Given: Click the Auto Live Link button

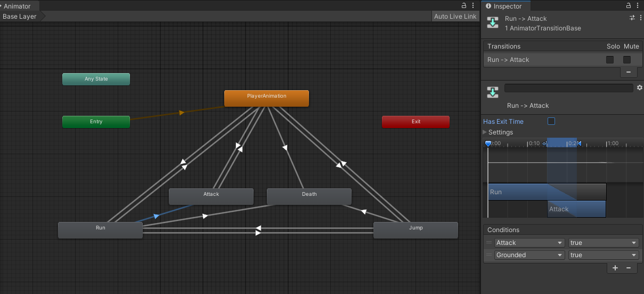Looking at the screenshot, I should click(x=455, y=17).
